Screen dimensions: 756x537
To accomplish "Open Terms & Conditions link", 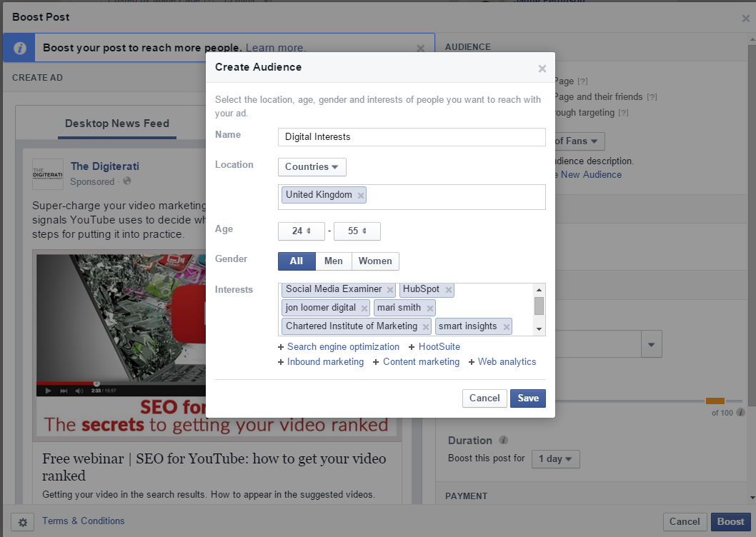I will [84, 521].
